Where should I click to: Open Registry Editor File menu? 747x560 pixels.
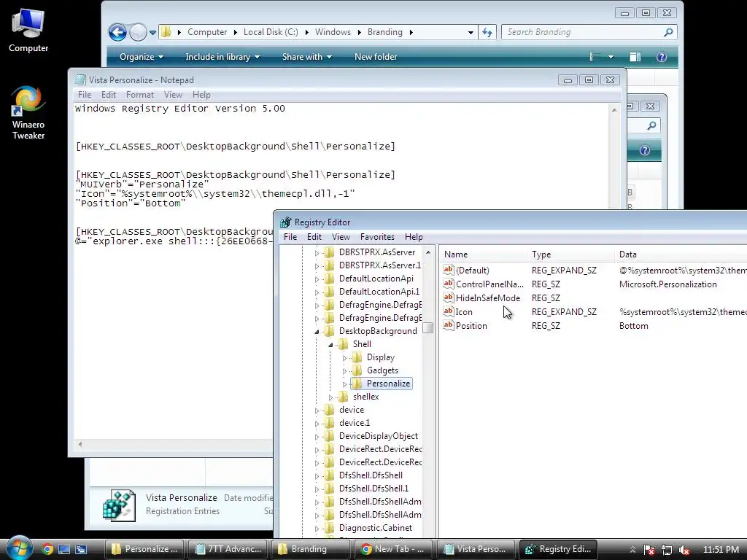pos(290,237)
